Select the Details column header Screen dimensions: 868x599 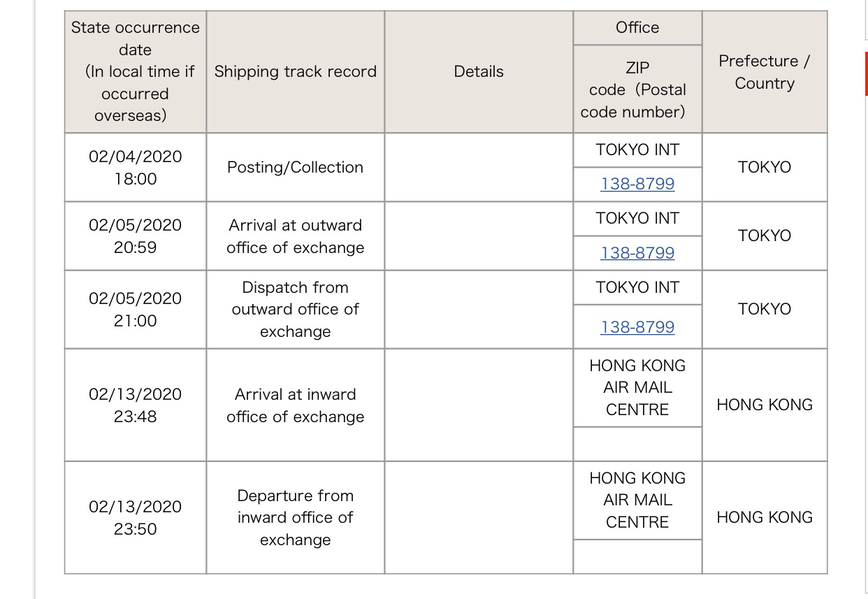pos(479,71)
